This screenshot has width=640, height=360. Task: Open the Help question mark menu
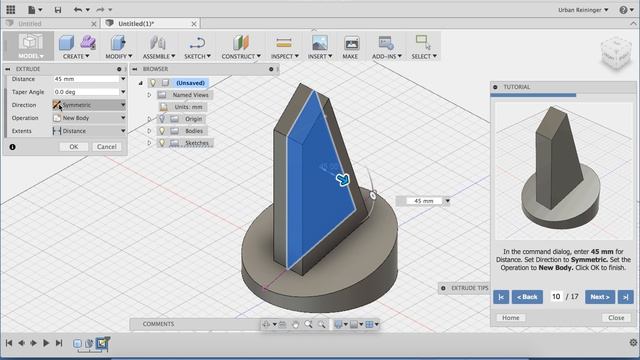[625, 9]
